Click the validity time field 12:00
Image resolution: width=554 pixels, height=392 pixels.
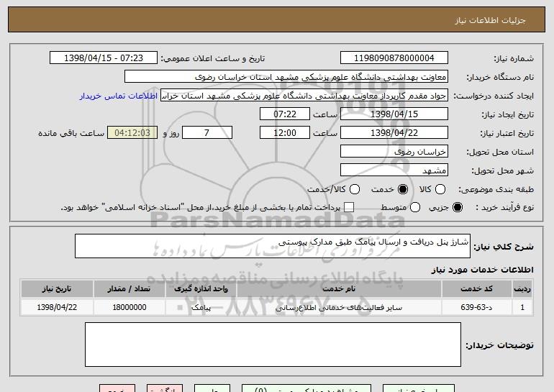[285, 133]
